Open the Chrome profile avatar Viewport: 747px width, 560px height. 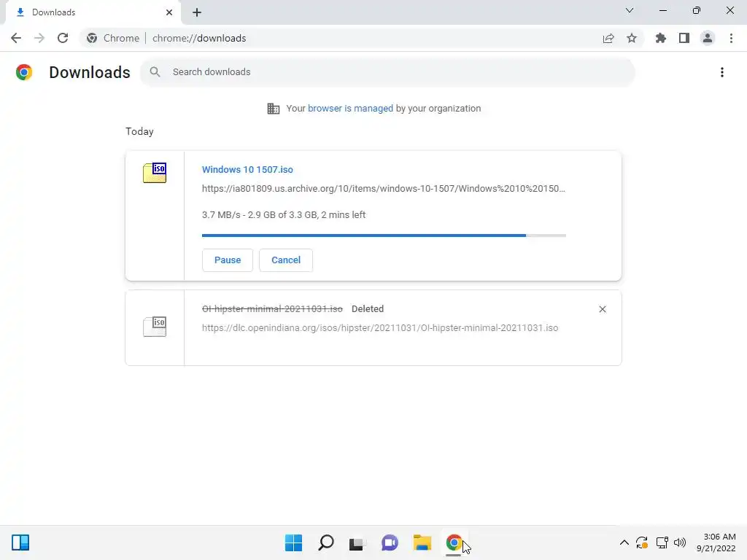click(708, 38)
